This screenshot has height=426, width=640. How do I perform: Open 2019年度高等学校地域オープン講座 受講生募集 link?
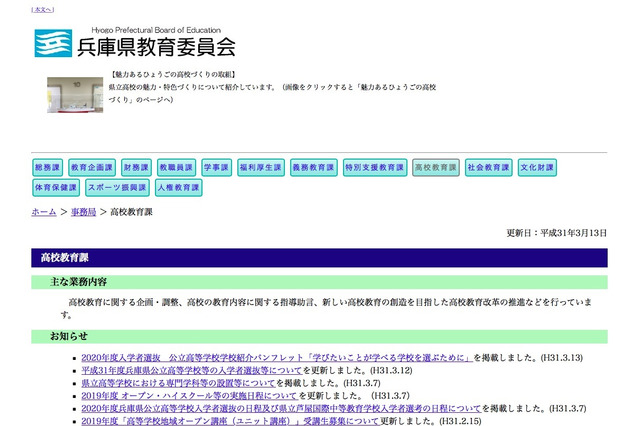pos(231,421)
